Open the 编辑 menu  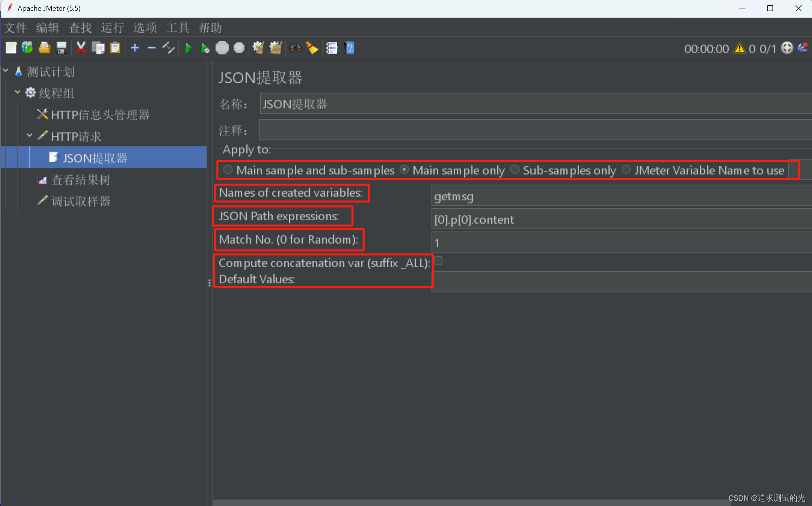click(x=48, y=28)
